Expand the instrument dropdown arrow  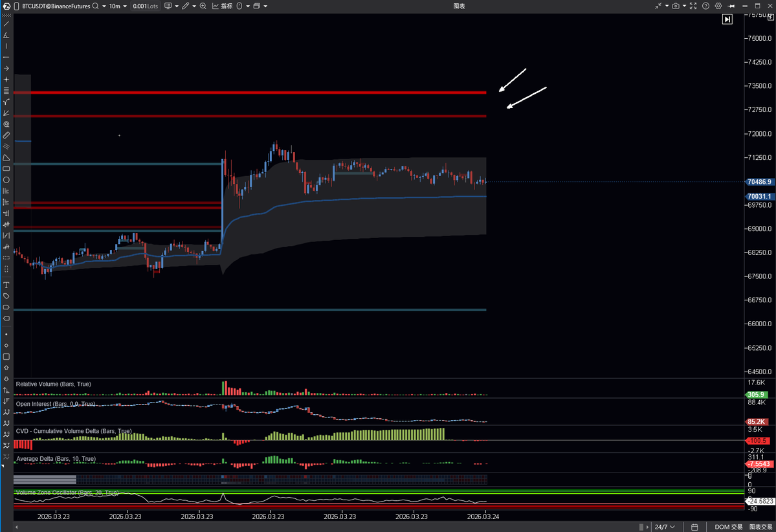104,6
